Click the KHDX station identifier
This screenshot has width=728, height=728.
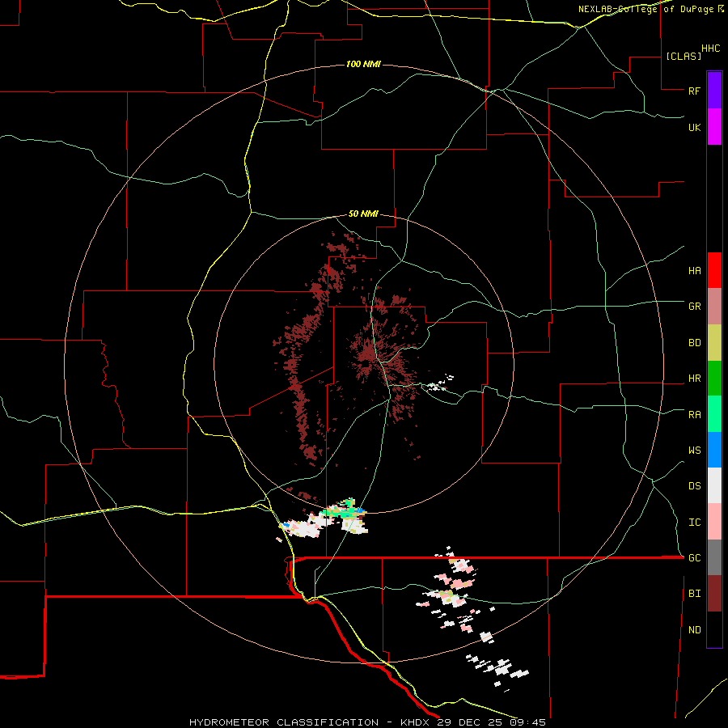[x=417, y=722]
